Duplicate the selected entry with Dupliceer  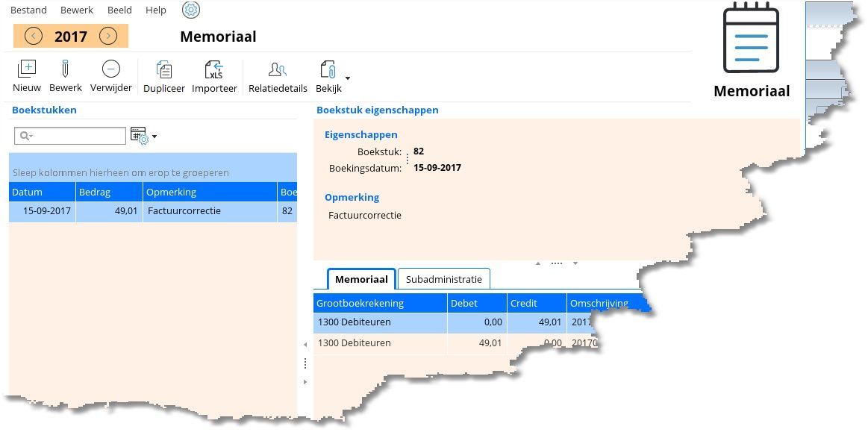coord(163,70)
